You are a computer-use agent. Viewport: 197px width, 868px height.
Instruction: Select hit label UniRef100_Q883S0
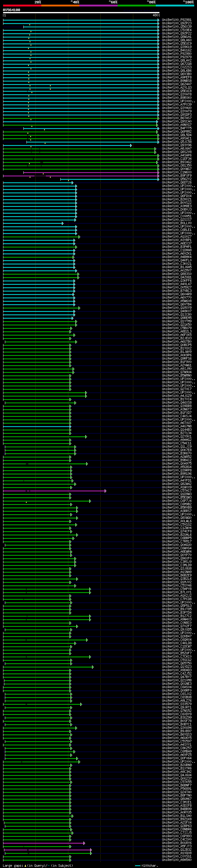177,274
